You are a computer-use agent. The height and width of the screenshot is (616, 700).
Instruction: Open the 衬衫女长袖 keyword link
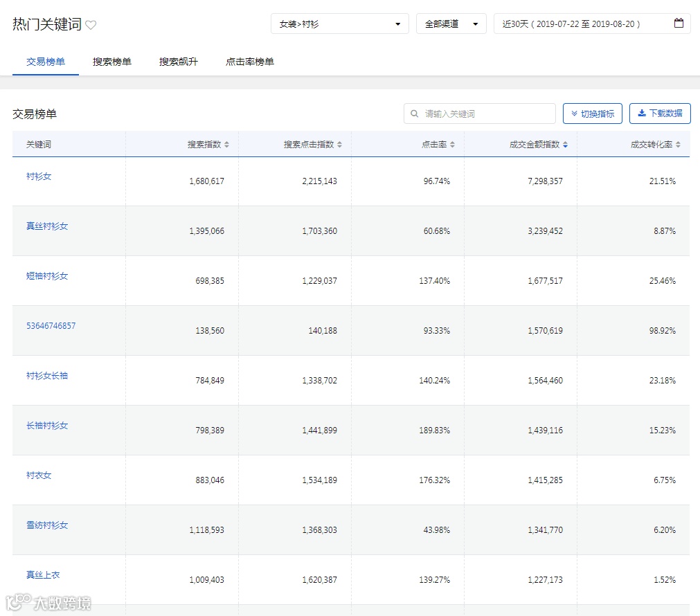pyautogui.click(x=47, y=376)
